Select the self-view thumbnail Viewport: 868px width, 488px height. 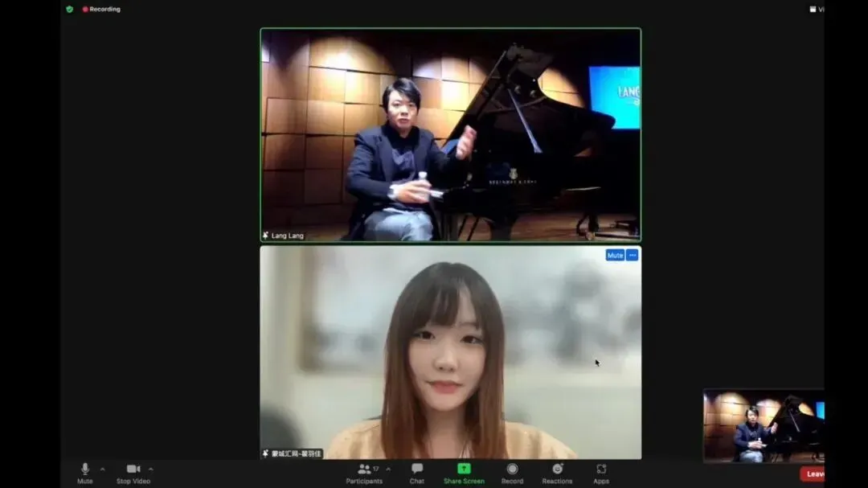[764, 426]
